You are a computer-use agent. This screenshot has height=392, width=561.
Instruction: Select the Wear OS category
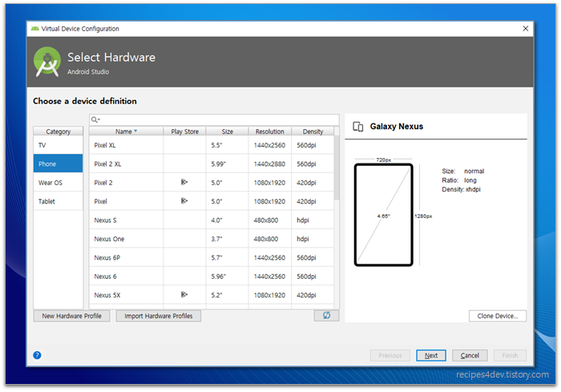tap(58, 183)
